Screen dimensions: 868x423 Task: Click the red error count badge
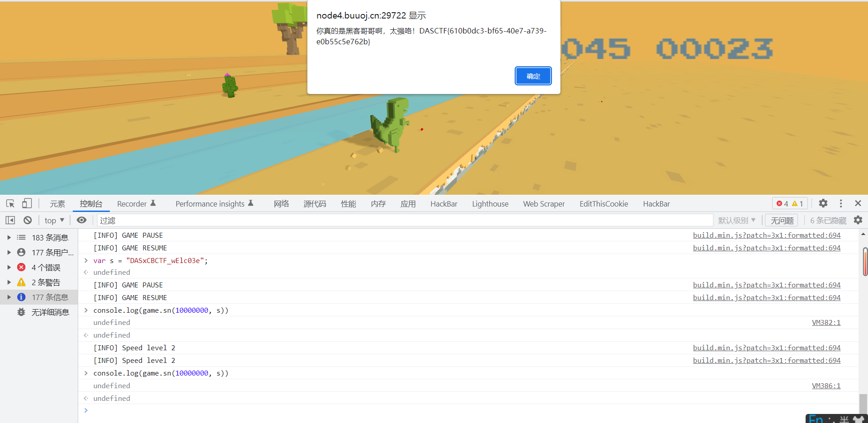coord(783,204)
